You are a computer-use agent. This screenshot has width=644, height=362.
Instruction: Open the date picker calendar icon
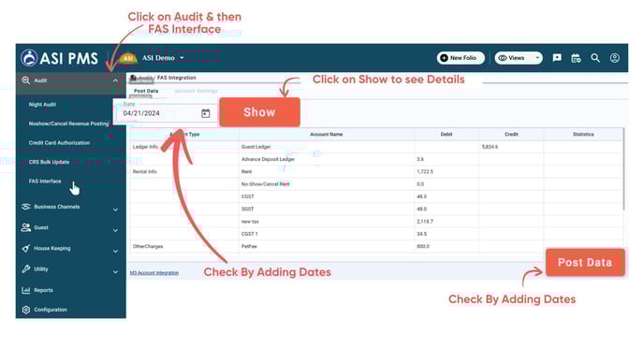[206, 113]
